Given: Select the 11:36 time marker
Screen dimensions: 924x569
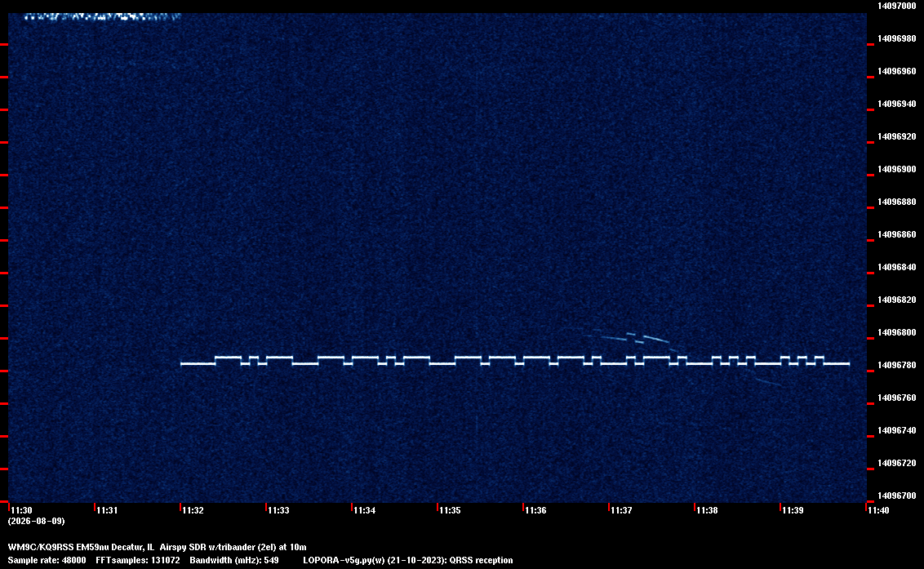Looking at the screenshot, I should [535, 510].
